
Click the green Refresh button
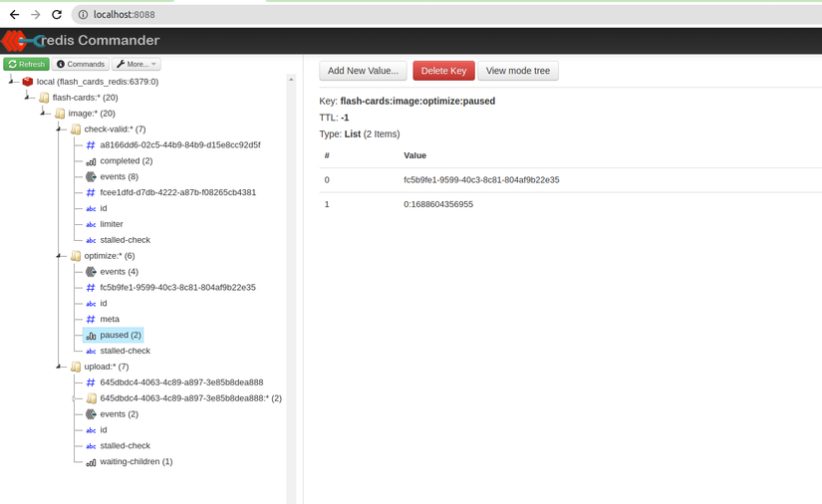26,64
